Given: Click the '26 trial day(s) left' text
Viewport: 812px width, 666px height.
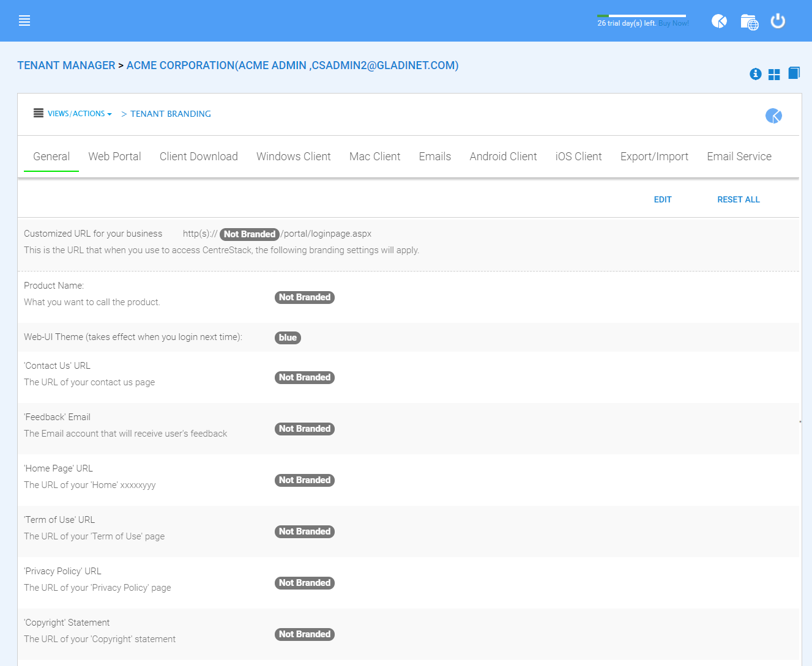Looking at the screenshot, I should [627, 23].
